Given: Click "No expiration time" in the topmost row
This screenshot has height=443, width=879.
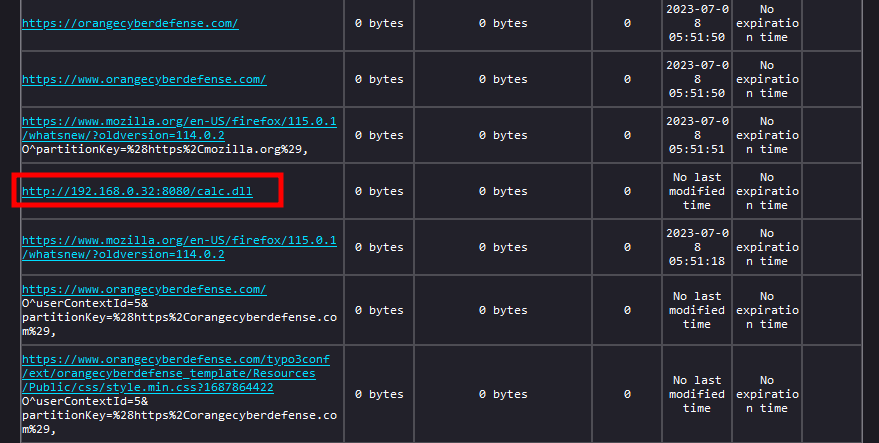Looking at the screenshot, I should click(766, 23).
